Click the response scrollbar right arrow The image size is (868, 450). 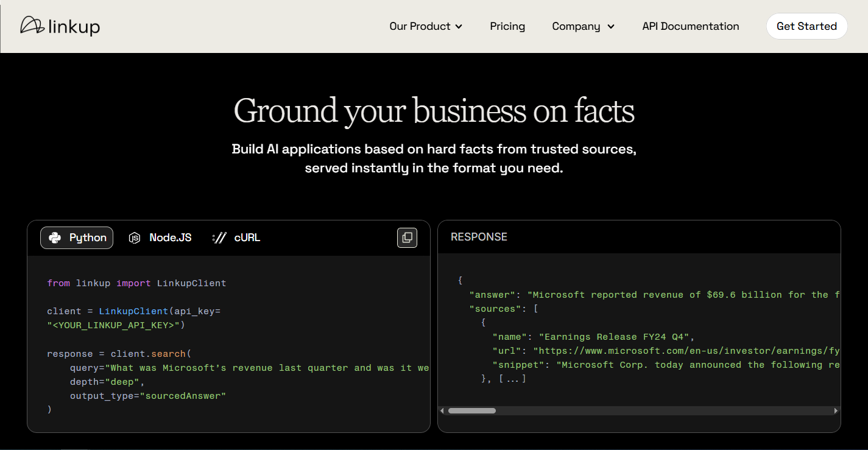coord(836,411)
